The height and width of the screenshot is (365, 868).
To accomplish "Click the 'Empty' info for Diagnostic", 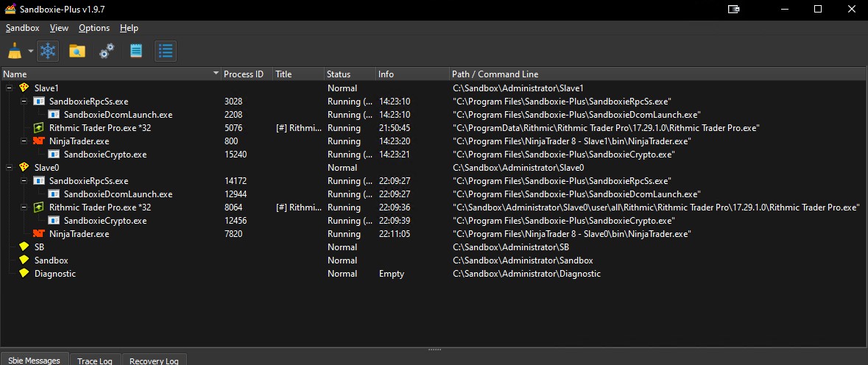I will 392,274.
